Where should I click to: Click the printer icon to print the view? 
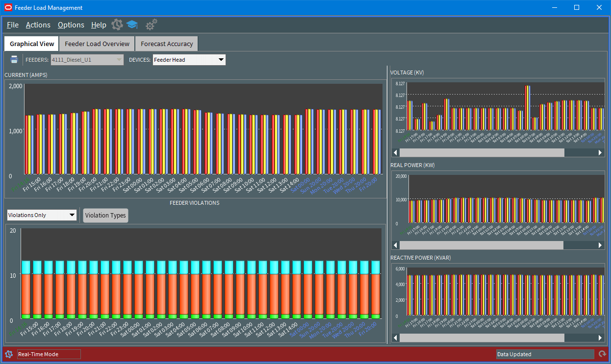pos(14,59)
